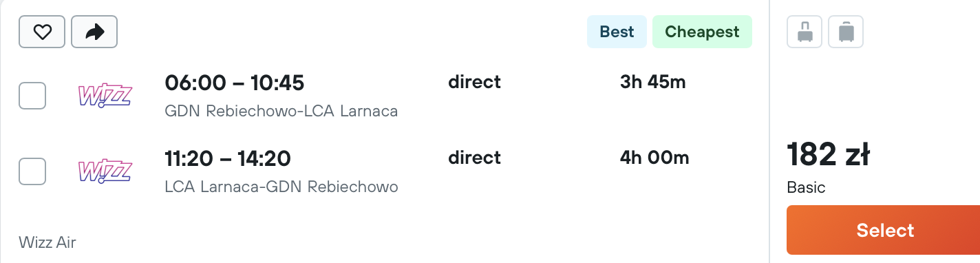Viewport: 980px width, 263px height.
Task: Click the Basic fare label
Action: pos(806,187)
